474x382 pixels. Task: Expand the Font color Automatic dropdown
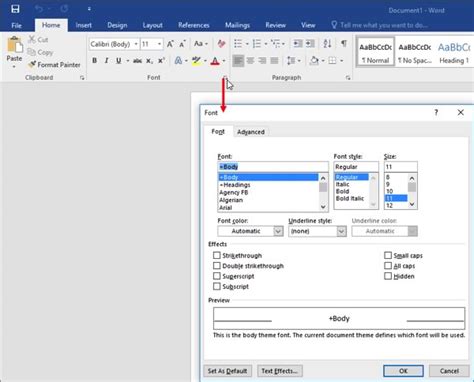pyautogui.click(x=278, y=231)
